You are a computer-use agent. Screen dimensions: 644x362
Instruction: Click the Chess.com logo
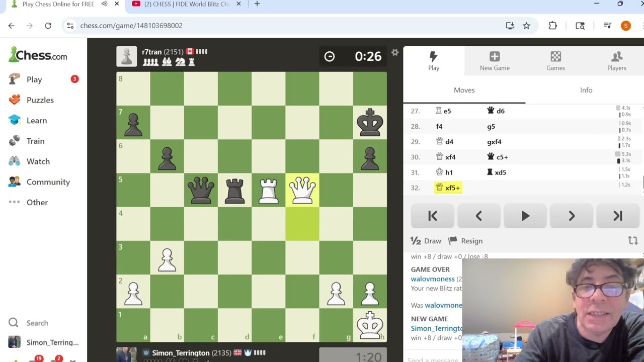click(x=38, y=55)
